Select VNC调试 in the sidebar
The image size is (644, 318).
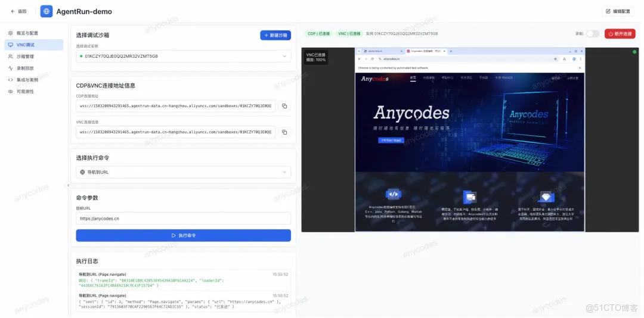click(33, 45)
